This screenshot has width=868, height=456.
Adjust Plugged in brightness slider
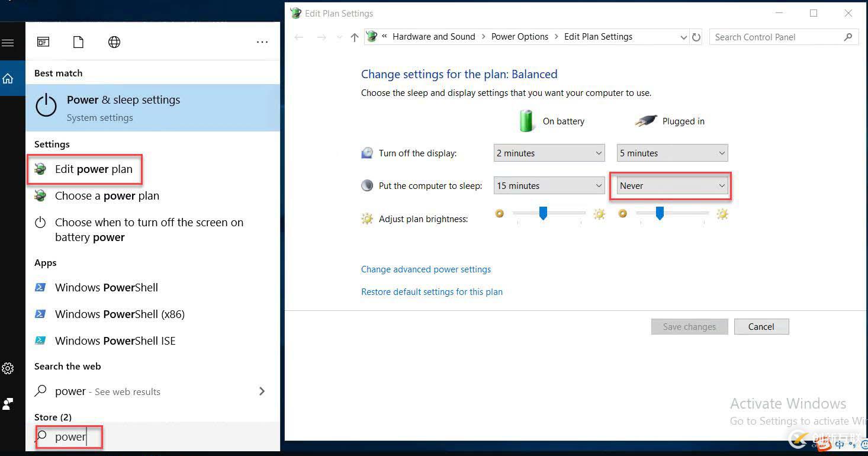(660, 213)
